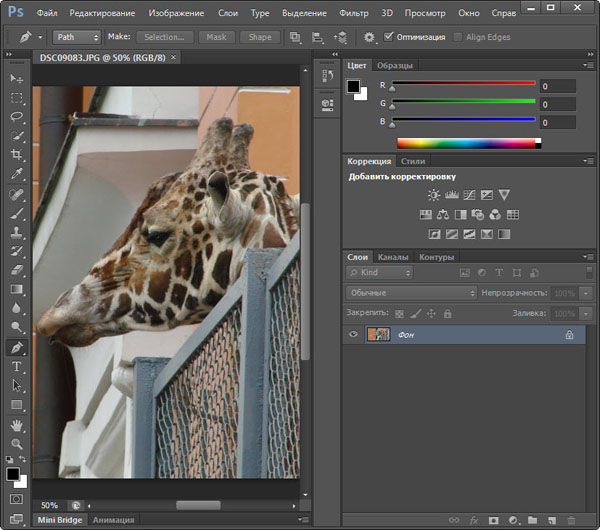Viewport: 600px width, 530px height.
Task: Click the Mask button
Action: (x=216, y=37)
